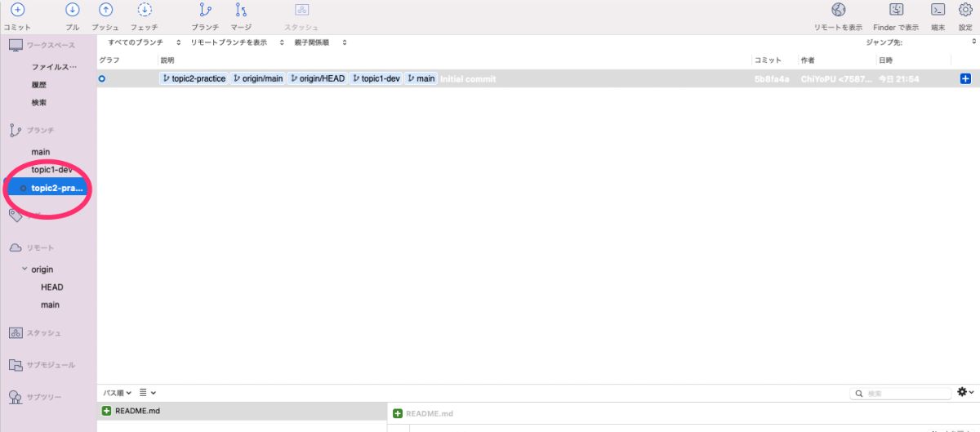Click the origin/HEAD label on commit
The height and width of the screenshot is (432, 980).
point(317,79)
